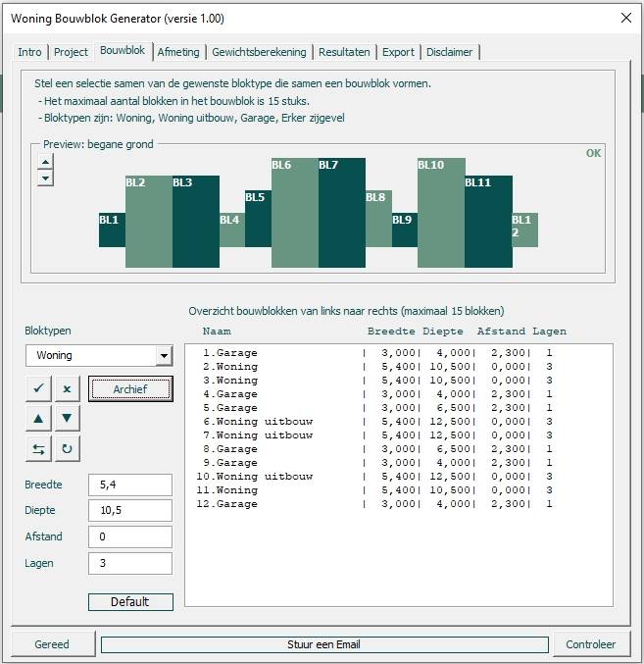Select BL8 block in preview
The image size is (644, 664).
(x=378, y=219)
